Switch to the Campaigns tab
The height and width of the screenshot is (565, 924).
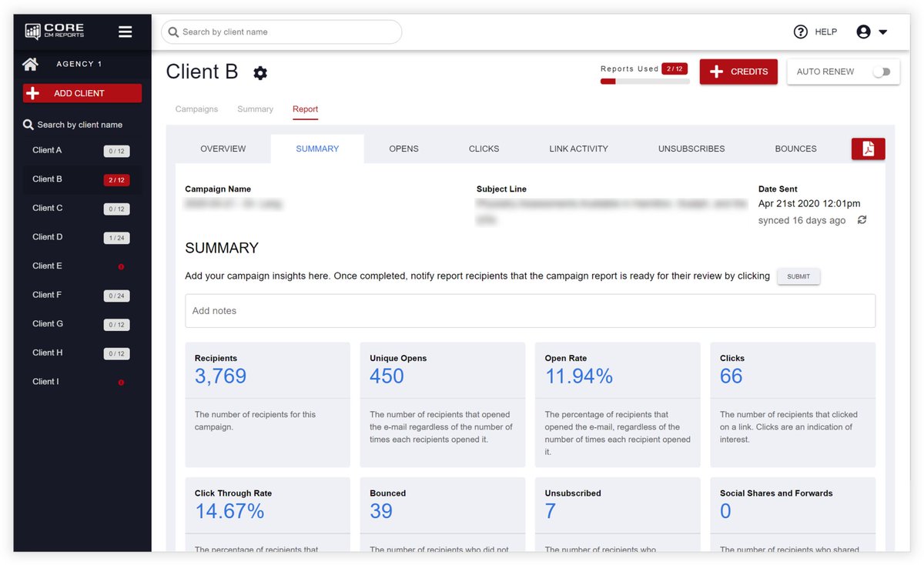(x=196, y=109)
